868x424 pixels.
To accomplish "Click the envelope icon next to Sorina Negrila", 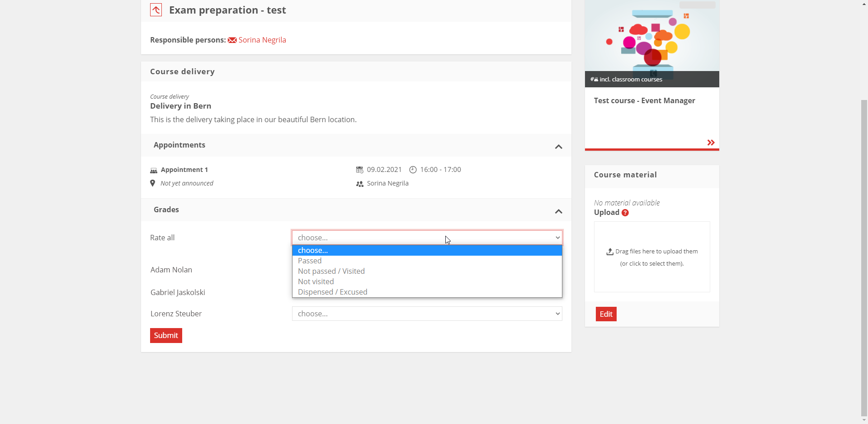I will [x=232, y=40].
